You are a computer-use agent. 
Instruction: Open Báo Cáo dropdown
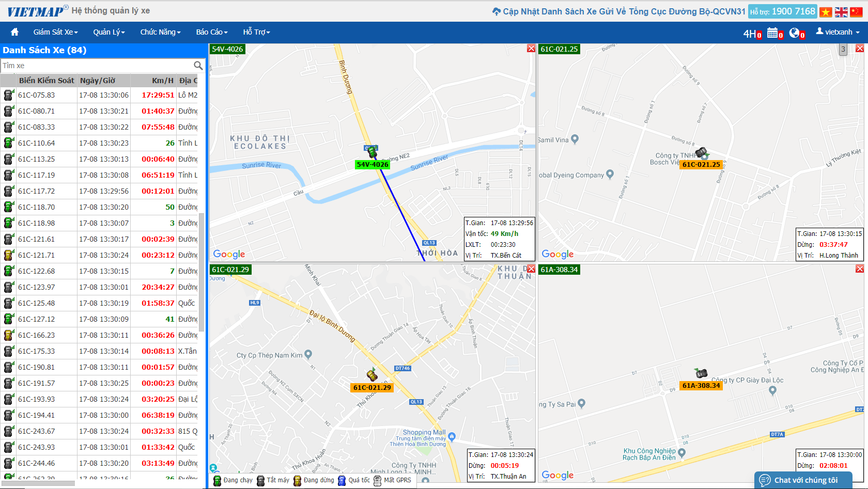click(x=212, y=32)
